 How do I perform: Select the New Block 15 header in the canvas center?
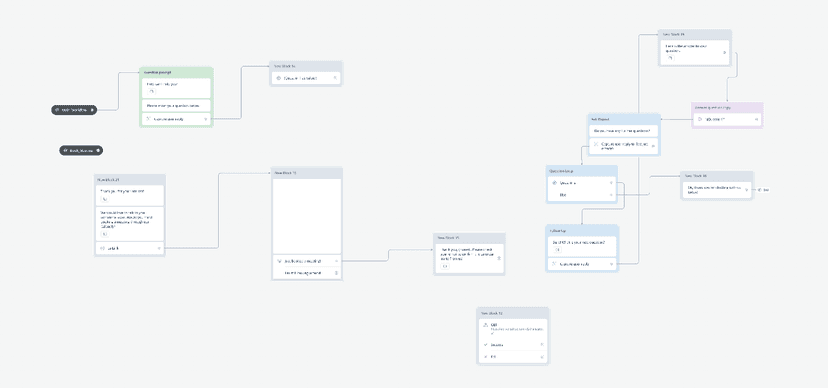click(469, 238)
